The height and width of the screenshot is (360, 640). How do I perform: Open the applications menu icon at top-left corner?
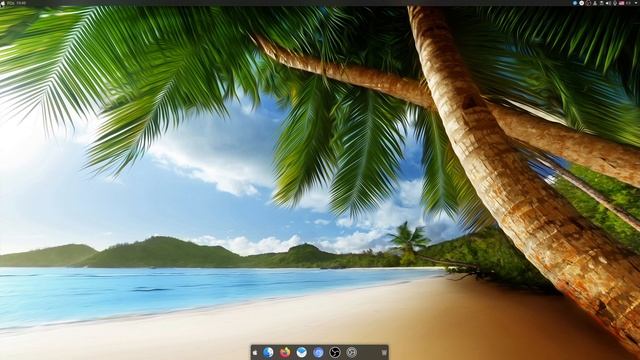3,3
